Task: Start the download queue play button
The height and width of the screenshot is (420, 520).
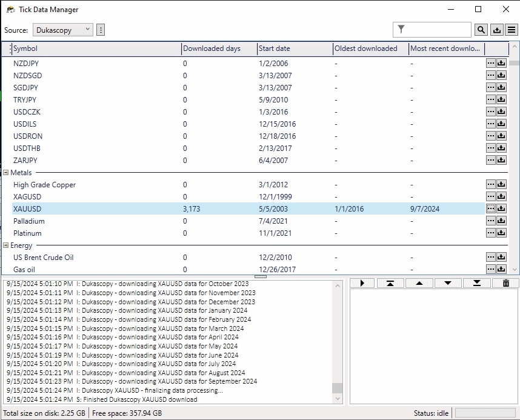Action: (362, 283)
